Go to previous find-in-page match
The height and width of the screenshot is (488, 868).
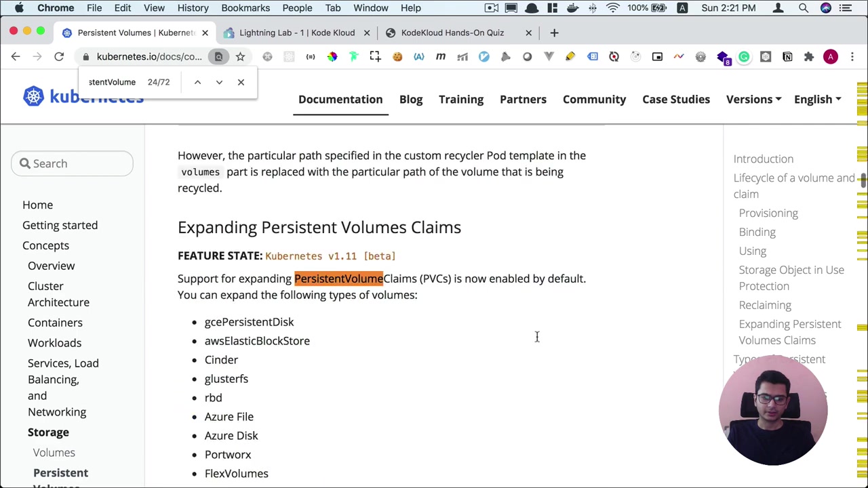point(197,82)
